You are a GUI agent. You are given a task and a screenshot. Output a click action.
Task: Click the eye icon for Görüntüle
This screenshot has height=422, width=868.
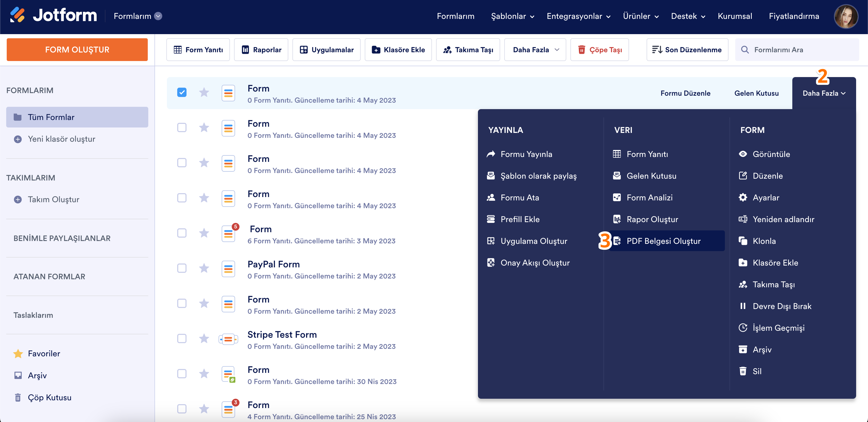(x=743, y=154)
